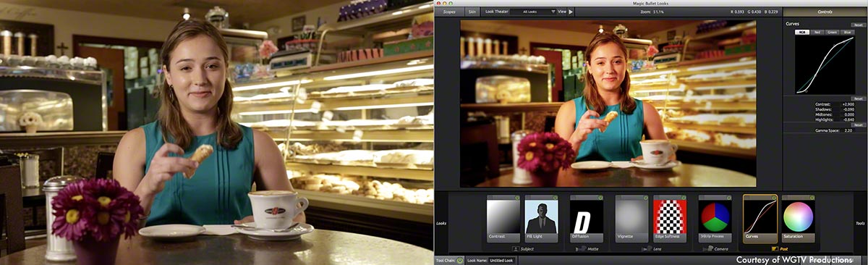This screenshot has width=868, height=265.
Task: Expand the Tools drawer on right edge
Action: 859,223
